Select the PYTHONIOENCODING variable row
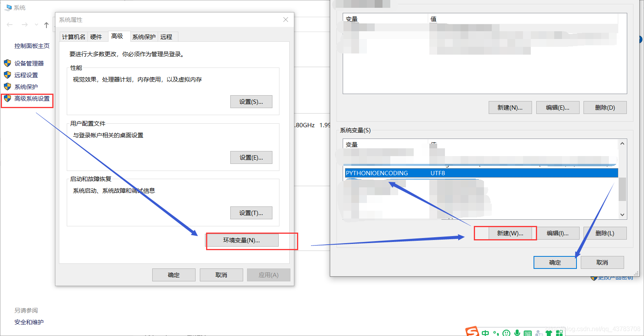 click(x=482, y=173)
